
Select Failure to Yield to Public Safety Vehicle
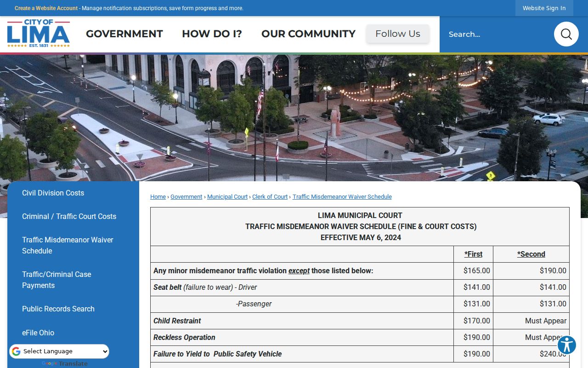218,354
